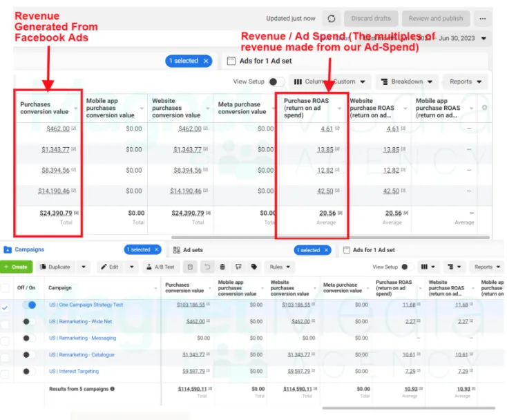Click $24,390.79 total in first Purchases conversion value column
Viewport: 507px width, 420px height.
coord(56,213)
